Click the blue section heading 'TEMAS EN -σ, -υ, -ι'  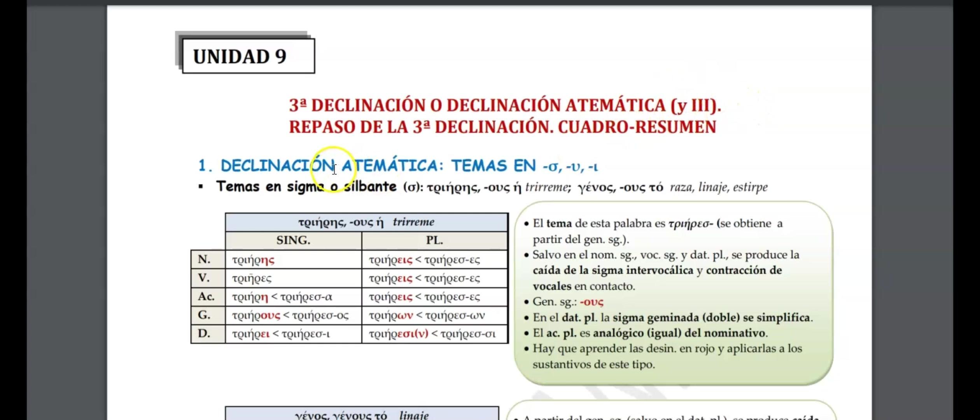point(524,166)
